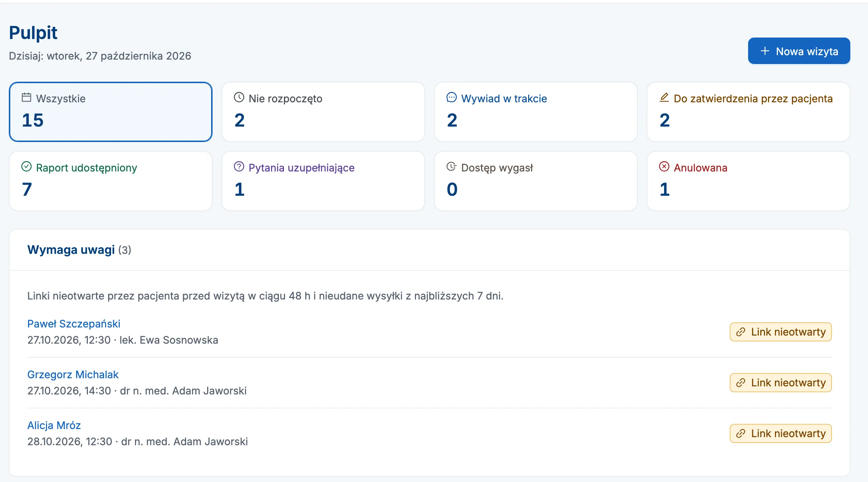The image size is (868, 482).
Task: Filter visits by Wywiad w trakcie
Action: [536, 112]
